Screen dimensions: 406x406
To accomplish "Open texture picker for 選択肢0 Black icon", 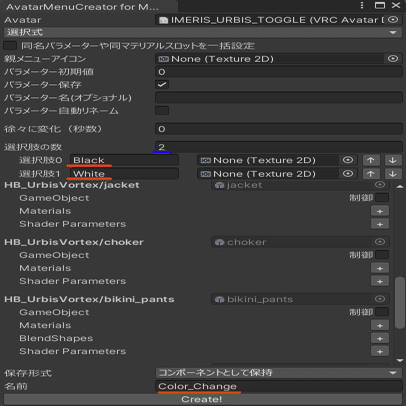I will click(x=348, y=160).
